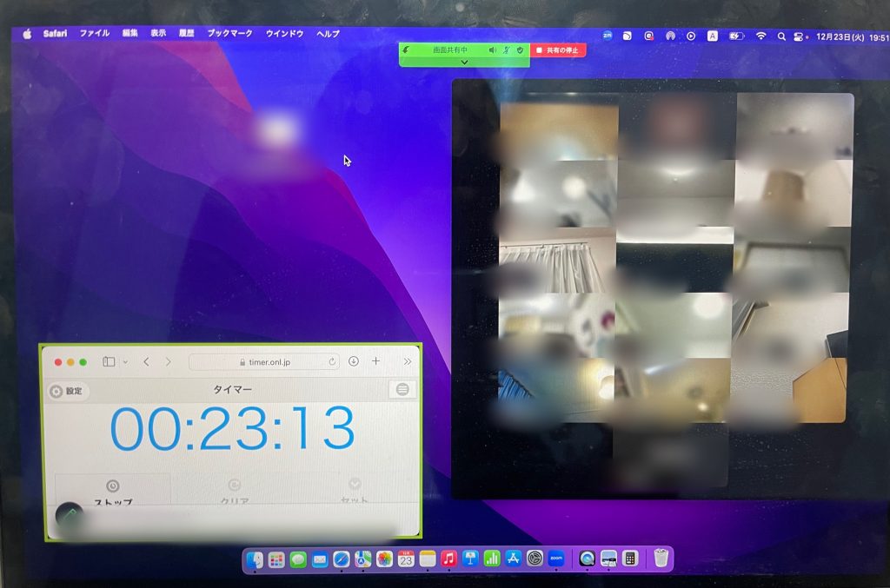Show Safari downloads icon
The width and height of the screenshot is (890, 588).
click(x=354, y=361)
